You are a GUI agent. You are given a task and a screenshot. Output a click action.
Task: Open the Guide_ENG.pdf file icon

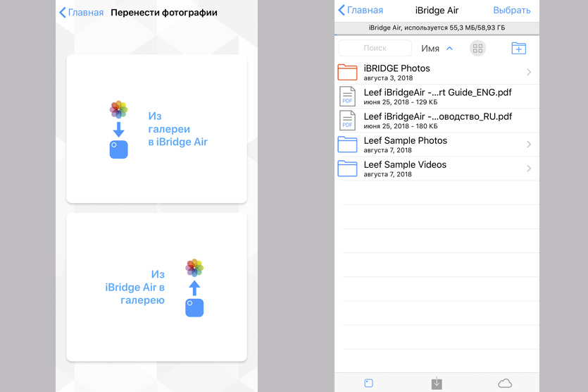point(347,96)
